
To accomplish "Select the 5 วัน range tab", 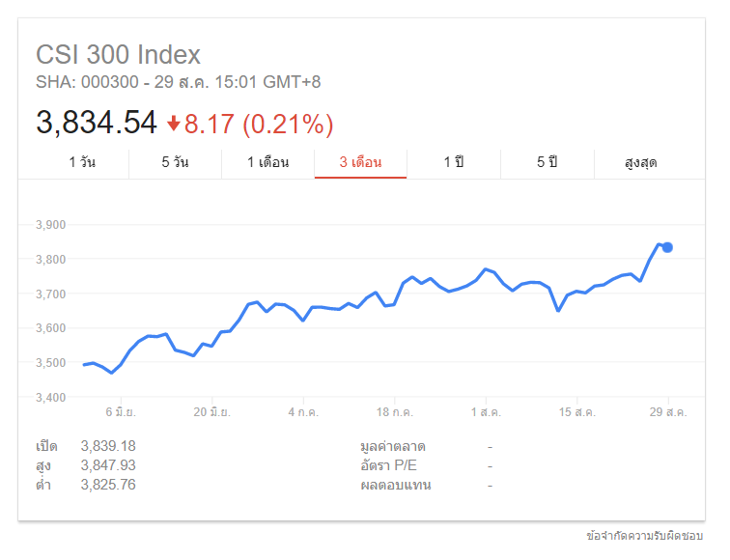I will coord(175,162).
